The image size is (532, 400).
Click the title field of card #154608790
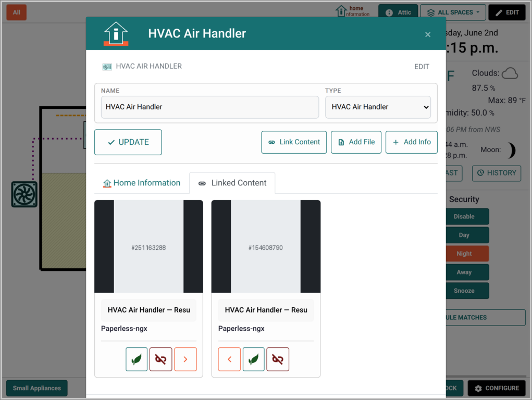pos(266,310)
